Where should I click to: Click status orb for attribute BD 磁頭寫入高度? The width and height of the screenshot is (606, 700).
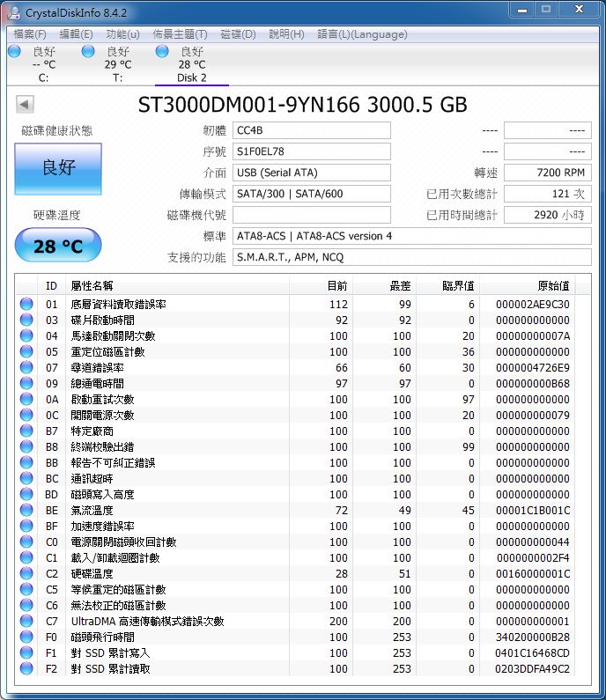[x=26, y=494]
